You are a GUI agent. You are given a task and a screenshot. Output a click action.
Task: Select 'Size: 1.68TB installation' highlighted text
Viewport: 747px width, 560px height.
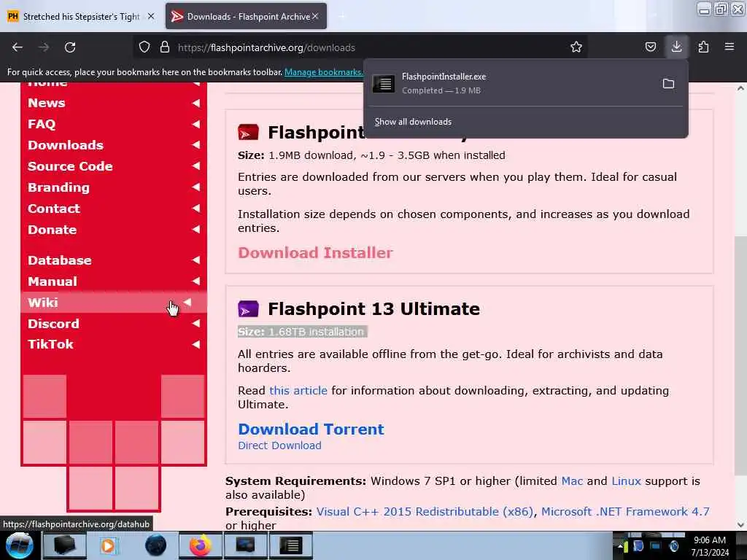[x=303, y=332]
